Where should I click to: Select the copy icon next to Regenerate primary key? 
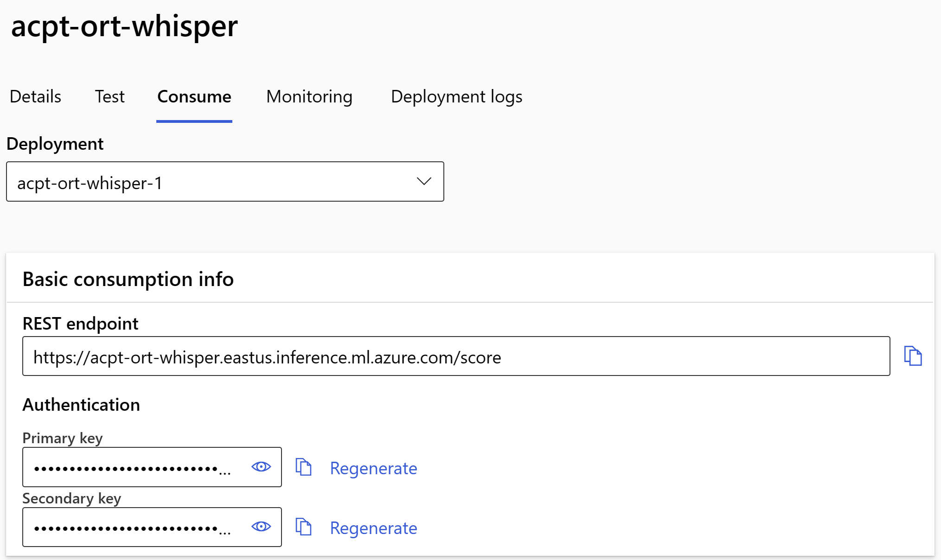(304, 467)
